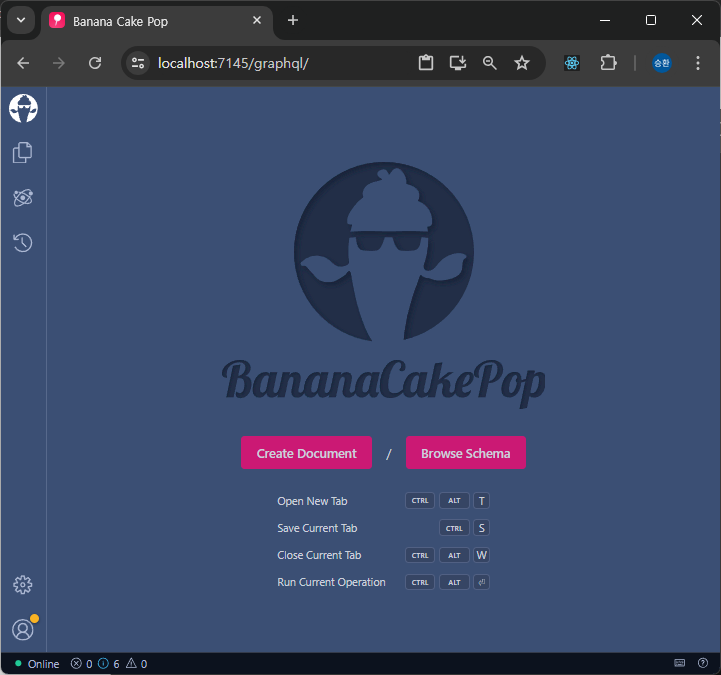721x675 pixels.
Task: Click the Enter key badge for Run Operation
Action: [481, 582]
